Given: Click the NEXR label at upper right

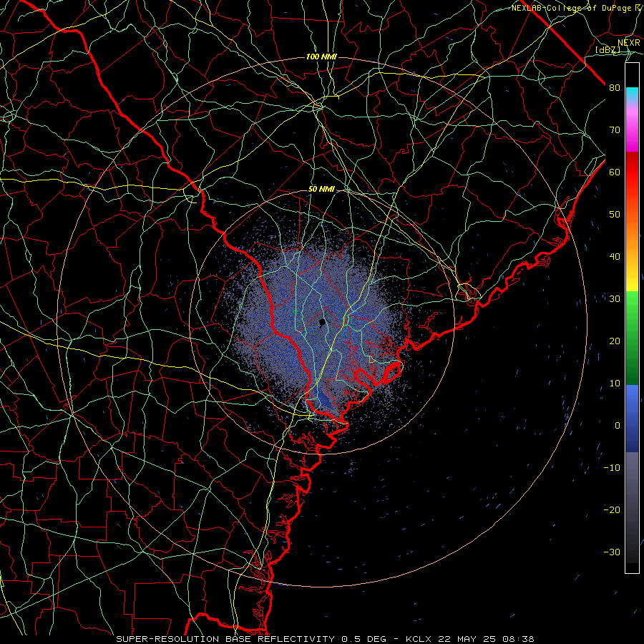Looking at the screenshot, I should tap(629, 43).
